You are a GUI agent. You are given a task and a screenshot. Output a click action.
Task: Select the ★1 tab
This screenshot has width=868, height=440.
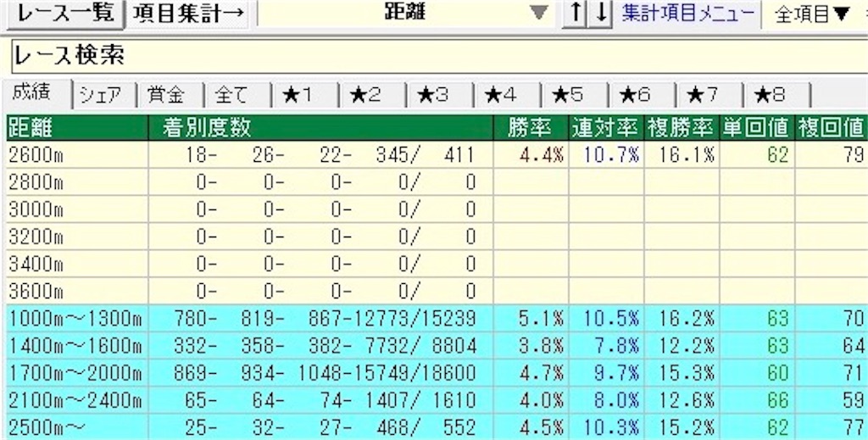[x=305, y=96]
